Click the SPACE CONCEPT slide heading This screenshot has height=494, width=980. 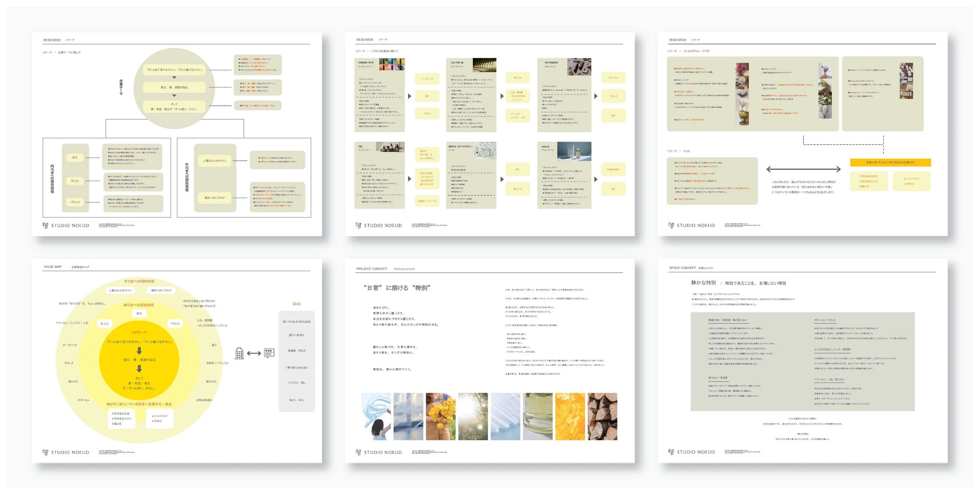pos(682,268)
